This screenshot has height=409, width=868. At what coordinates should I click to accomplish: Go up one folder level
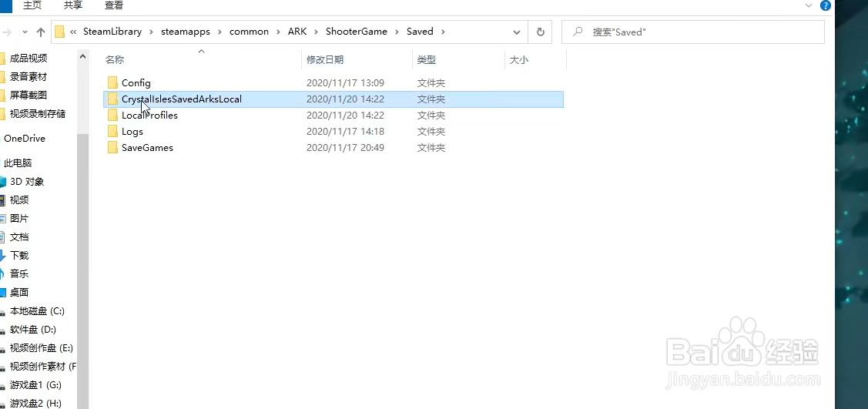point(40,32)
